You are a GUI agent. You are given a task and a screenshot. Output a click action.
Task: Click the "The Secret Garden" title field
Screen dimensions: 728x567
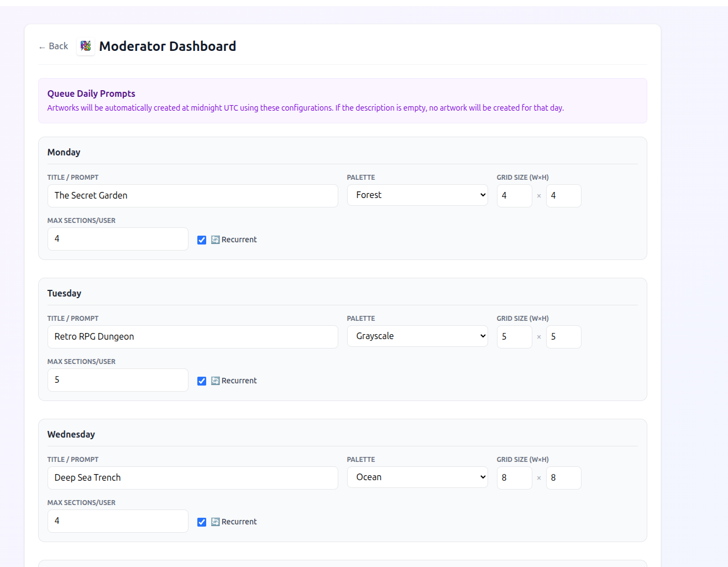[192, 196]
